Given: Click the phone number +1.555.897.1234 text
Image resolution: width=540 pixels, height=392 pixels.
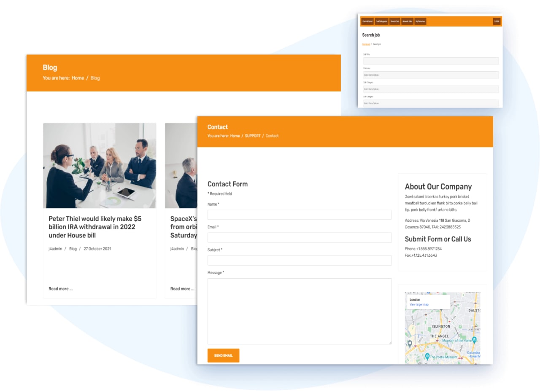Looking at the screenshot, I should click(x=423, y=249).
